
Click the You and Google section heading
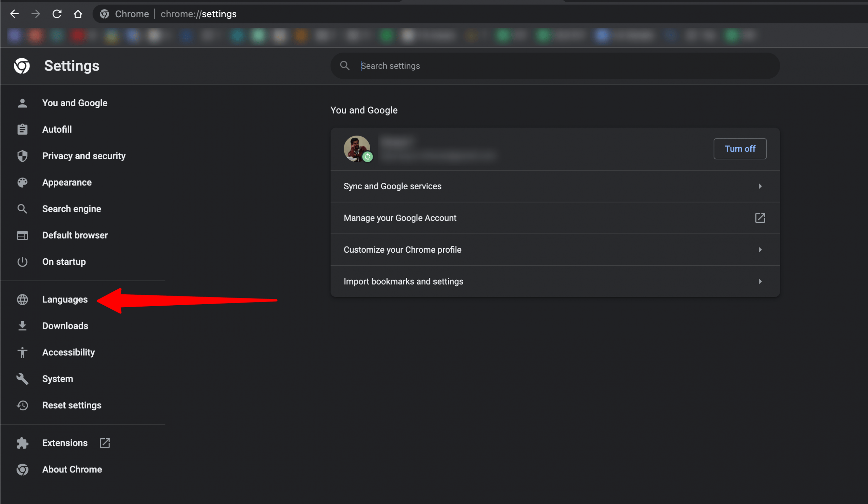364,110
